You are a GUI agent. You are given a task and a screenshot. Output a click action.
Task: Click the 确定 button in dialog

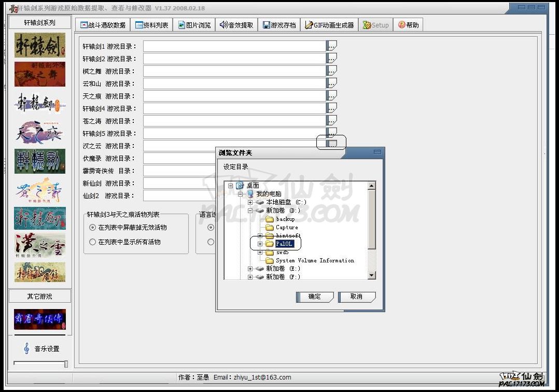tap(314, 297)
